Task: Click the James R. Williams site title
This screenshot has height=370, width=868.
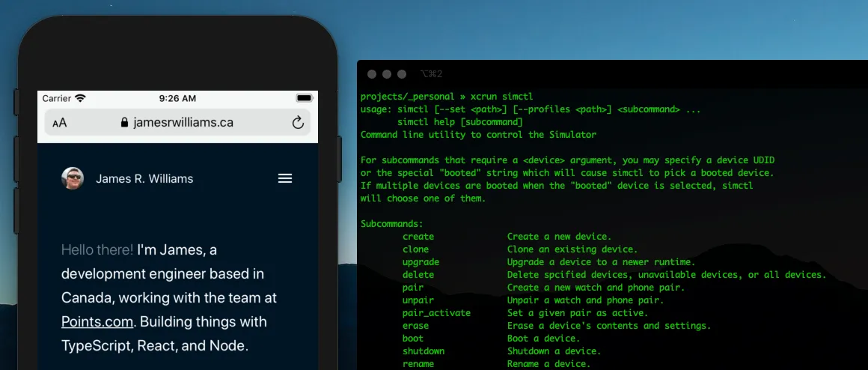Action: tap(144, 178)
